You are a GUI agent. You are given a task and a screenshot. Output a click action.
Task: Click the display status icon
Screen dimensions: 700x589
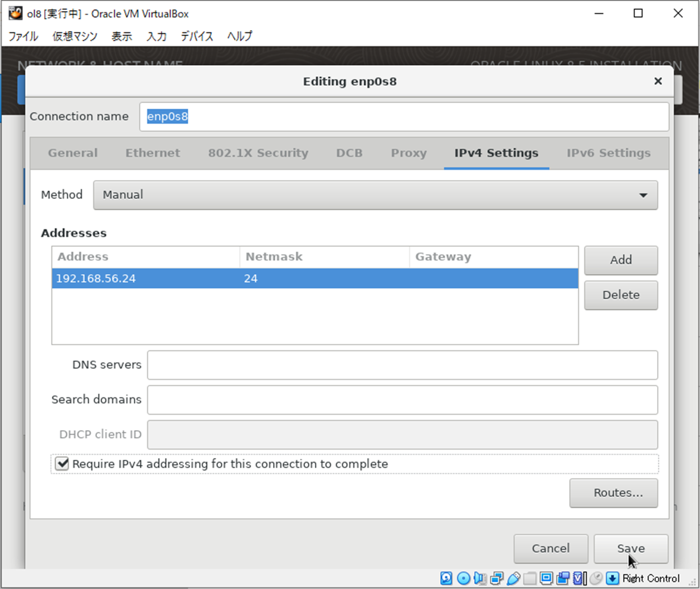546,578
